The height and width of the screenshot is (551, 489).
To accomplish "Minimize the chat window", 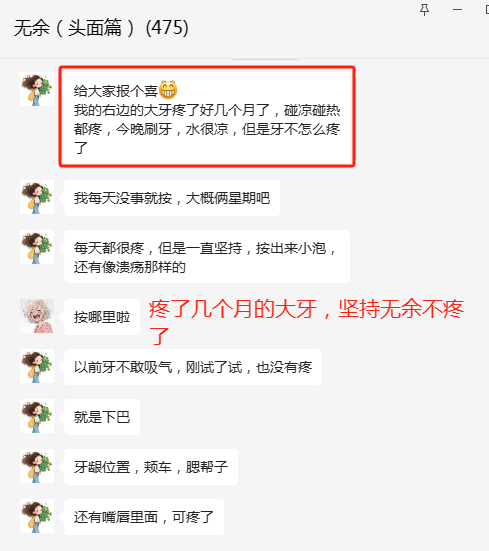I will pyautogui.click(x=457, y=10).
